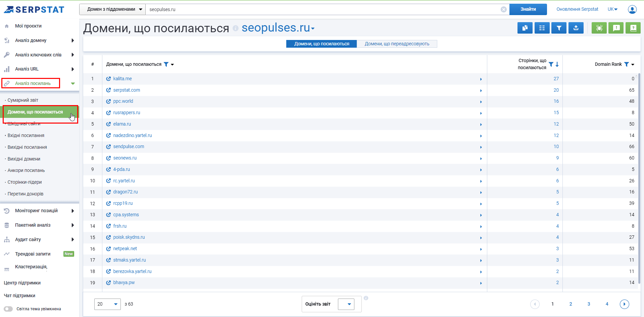Open Трендові запити menu item
This screenshot has width=644, height=317.
coord(33,254)
